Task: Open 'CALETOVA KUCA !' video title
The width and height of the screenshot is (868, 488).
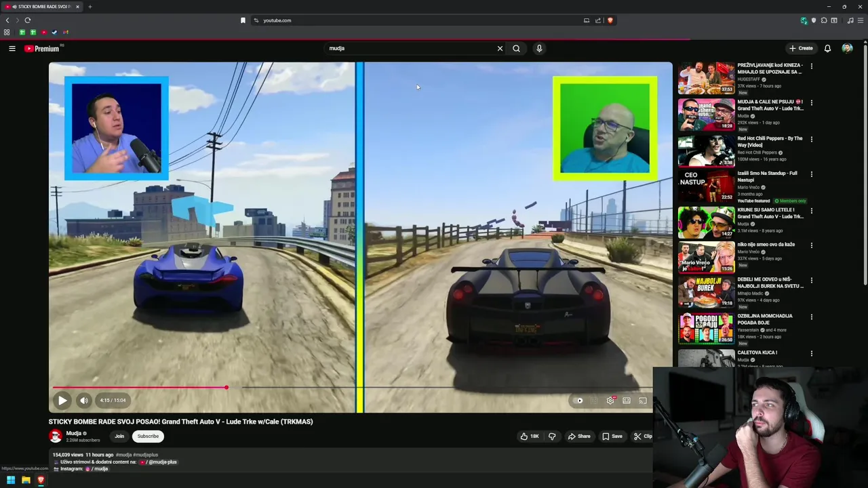Action: (x=757, y=352)
